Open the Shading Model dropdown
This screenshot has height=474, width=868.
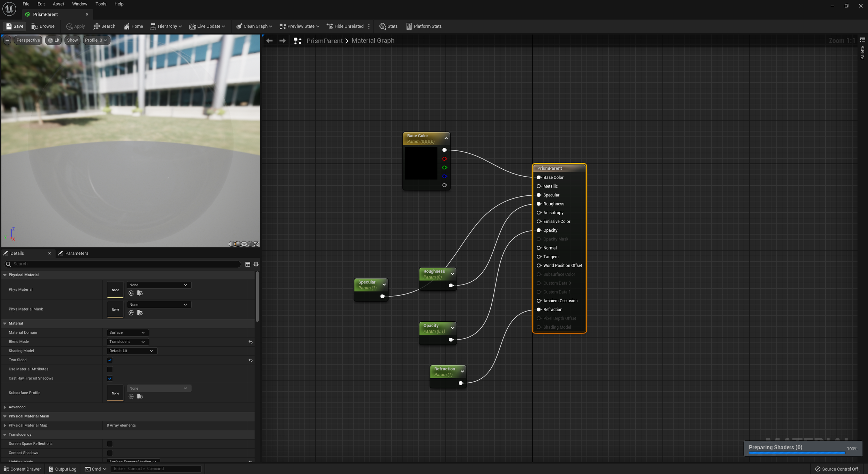[131, 351]
